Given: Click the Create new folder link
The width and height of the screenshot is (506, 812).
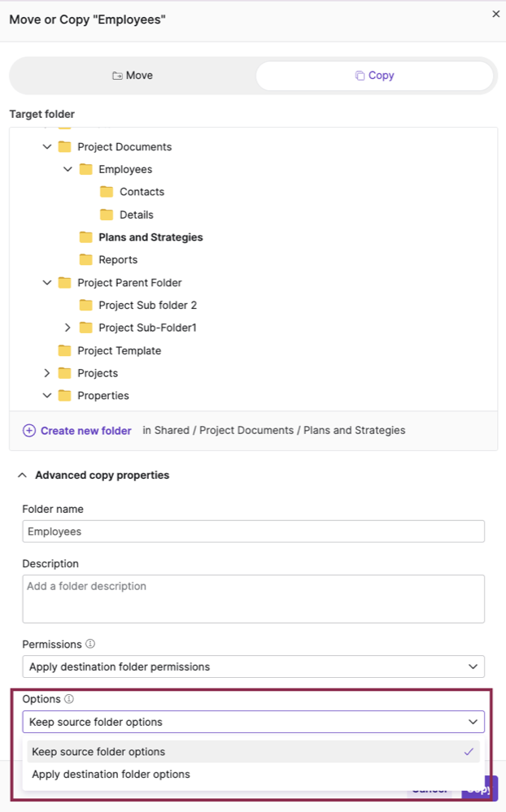Looking at the screenshot, I should click(86, 430).
